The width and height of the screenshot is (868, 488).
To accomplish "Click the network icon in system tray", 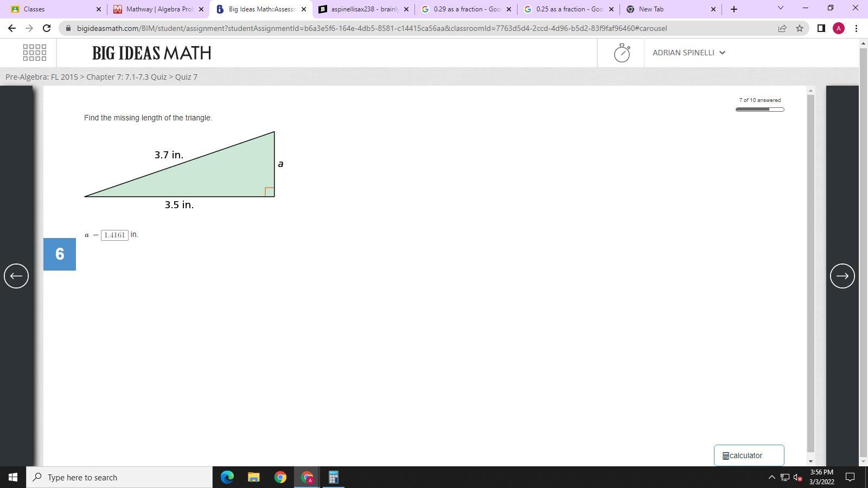I will point(784,477).
